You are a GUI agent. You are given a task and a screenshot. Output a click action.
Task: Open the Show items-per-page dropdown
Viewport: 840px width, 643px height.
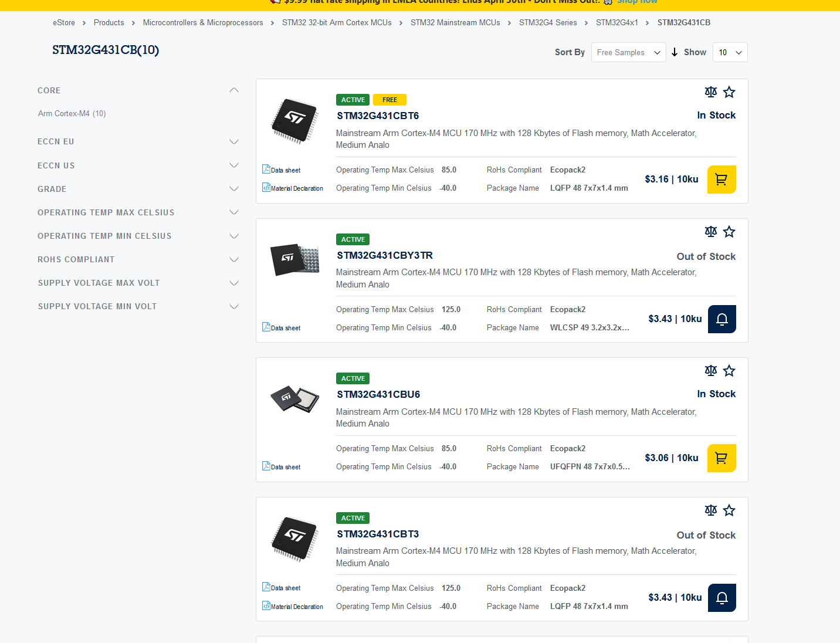tap(730, 52)
